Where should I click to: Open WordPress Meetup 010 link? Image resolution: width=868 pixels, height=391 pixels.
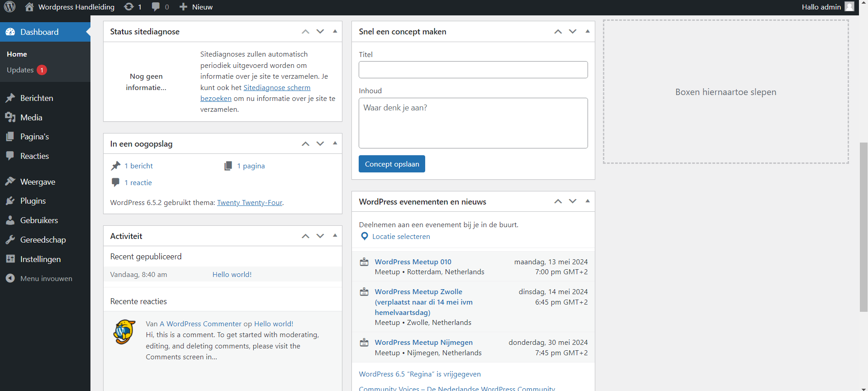[413, 262]
